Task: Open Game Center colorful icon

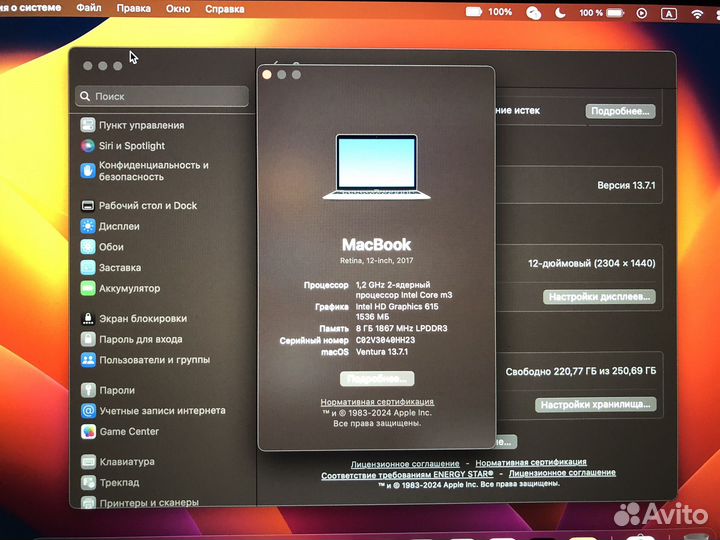Action: tap(88, 432)
